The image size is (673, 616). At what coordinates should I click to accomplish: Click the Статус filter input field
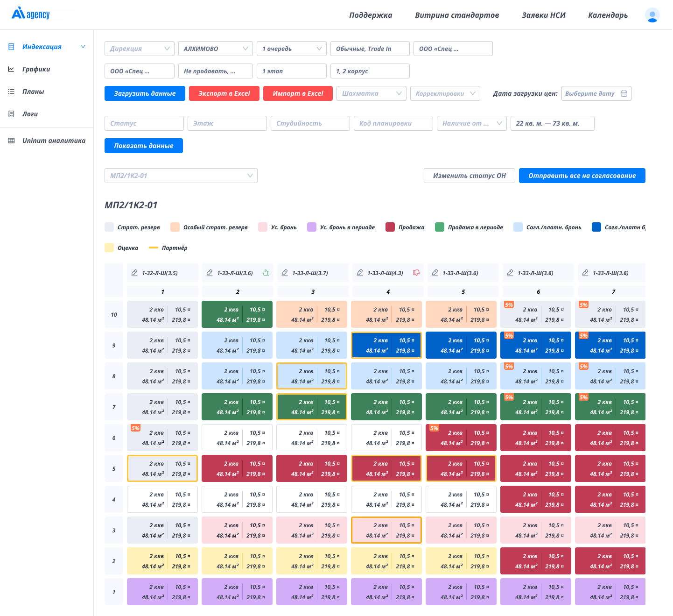tap(144, 123)
